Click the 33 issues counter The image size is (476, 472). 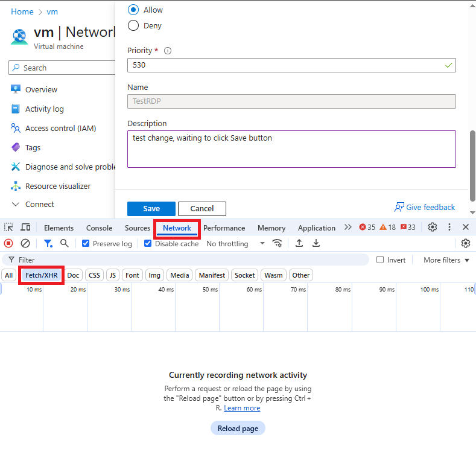coord(408,227)
